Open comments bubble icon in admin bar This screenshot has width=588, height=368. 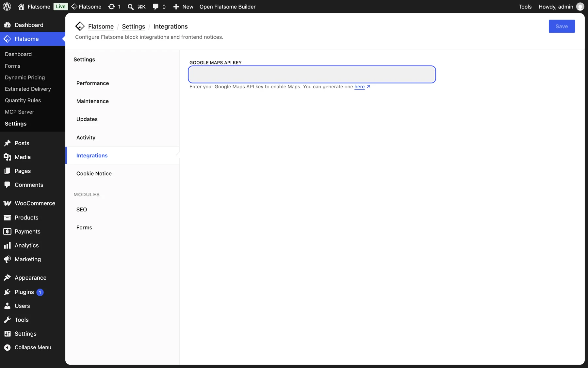click(155, 7)
